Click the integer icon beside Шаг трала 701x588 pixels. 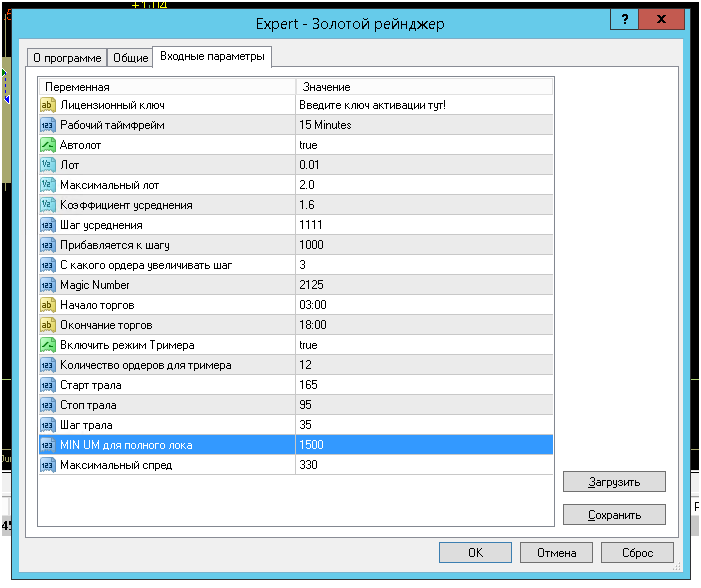[x=47, y=425]
